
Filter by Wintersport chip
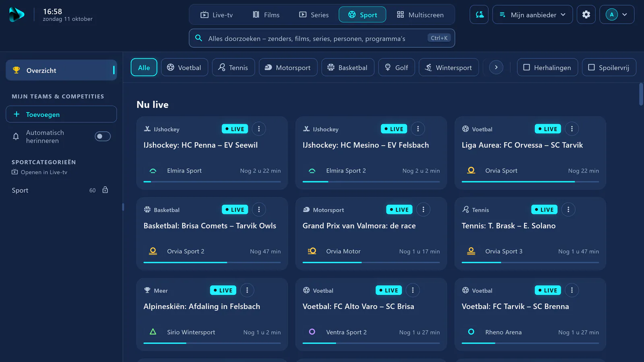pyautogui.click(x=449, y=68)
